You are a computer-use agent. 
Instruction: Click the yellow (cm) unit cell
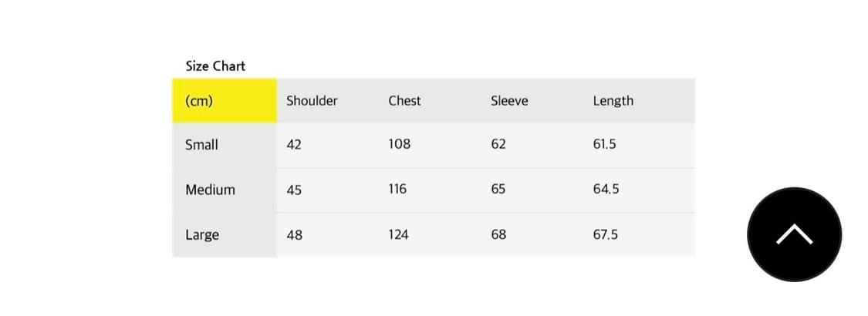click(x=199, y=101)
